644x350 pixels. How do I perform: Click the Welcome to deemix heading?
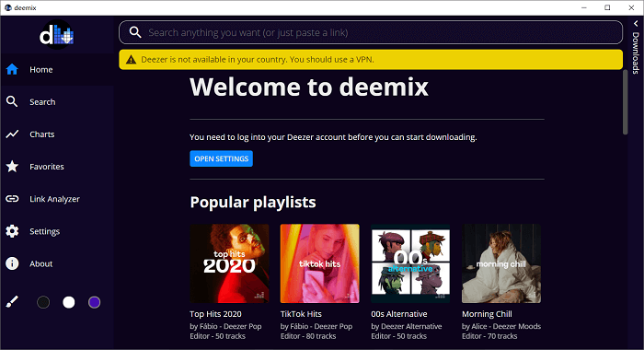[309, 87]
